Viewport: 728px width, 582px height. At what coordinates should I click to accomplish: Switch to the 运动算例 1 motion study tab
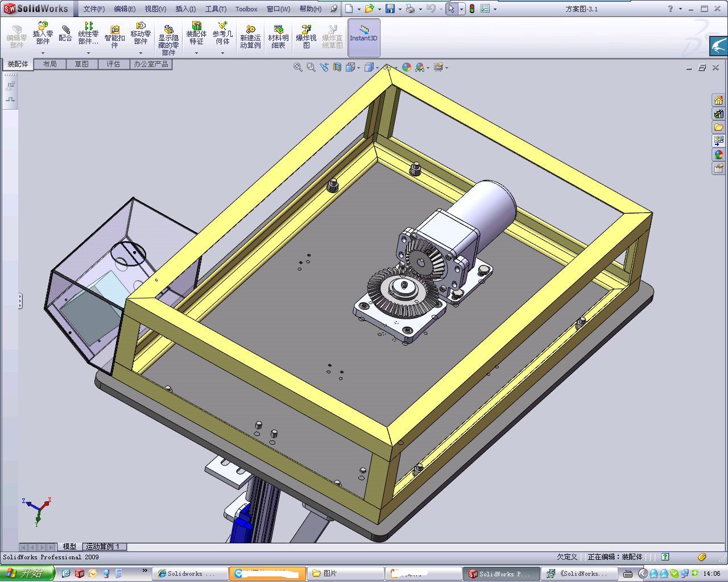[x=104, y=547]
